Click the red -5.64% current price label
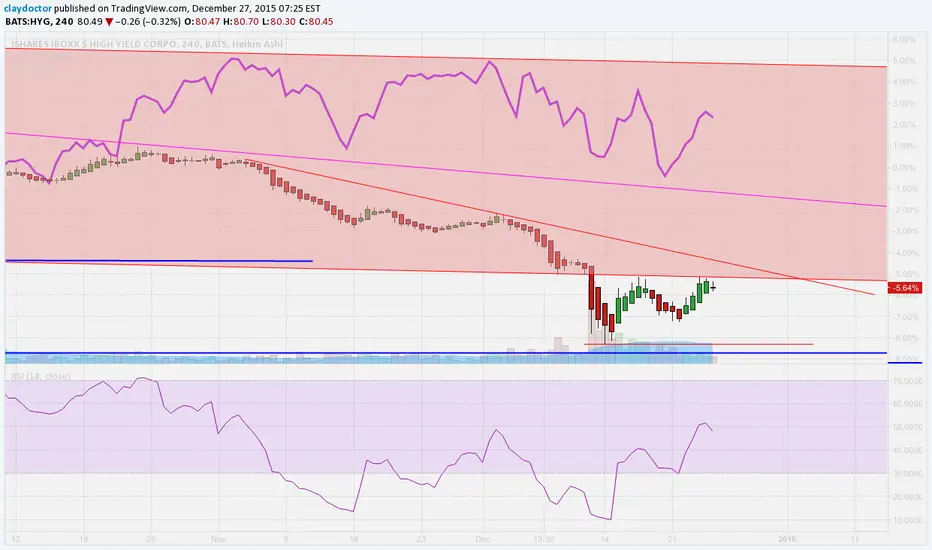The height and width of the screenshot is (550, 932). [905, 288]
